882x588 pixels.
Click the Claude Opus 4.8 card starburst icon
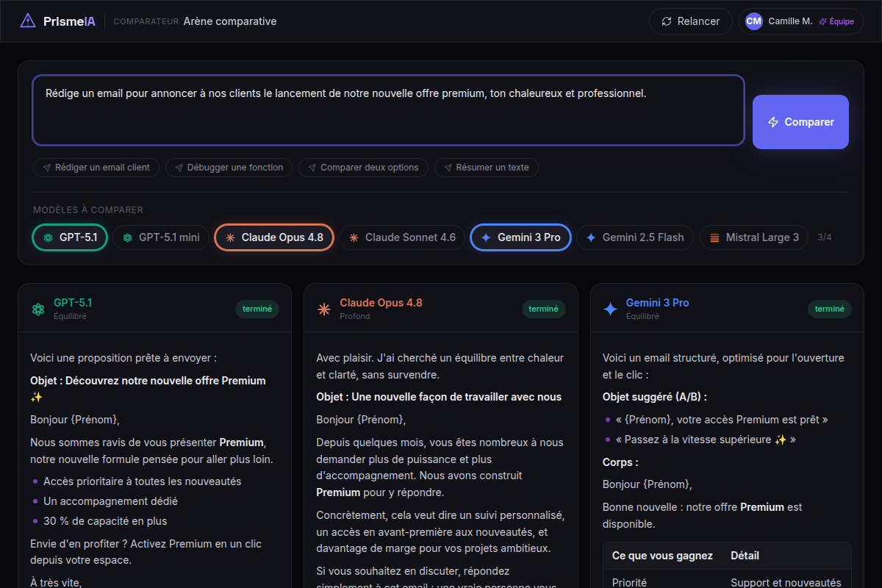[324, 309]
